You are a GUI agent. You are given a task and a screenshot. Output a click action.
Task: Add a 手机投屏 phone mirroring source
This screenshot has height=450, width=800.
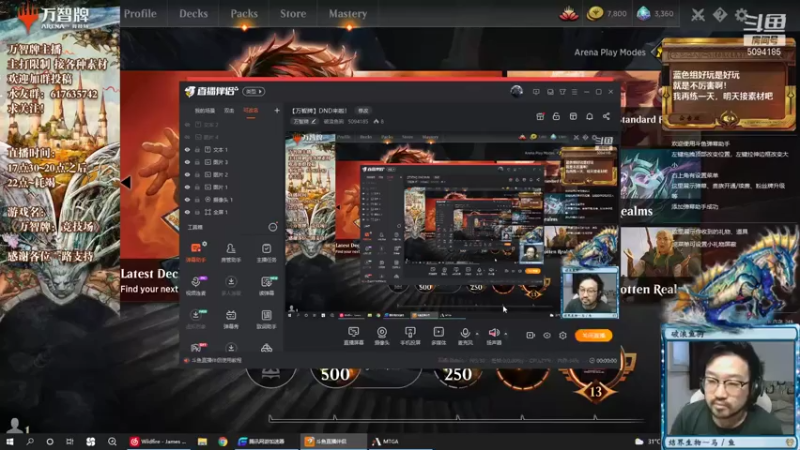[x=410, y=336]
